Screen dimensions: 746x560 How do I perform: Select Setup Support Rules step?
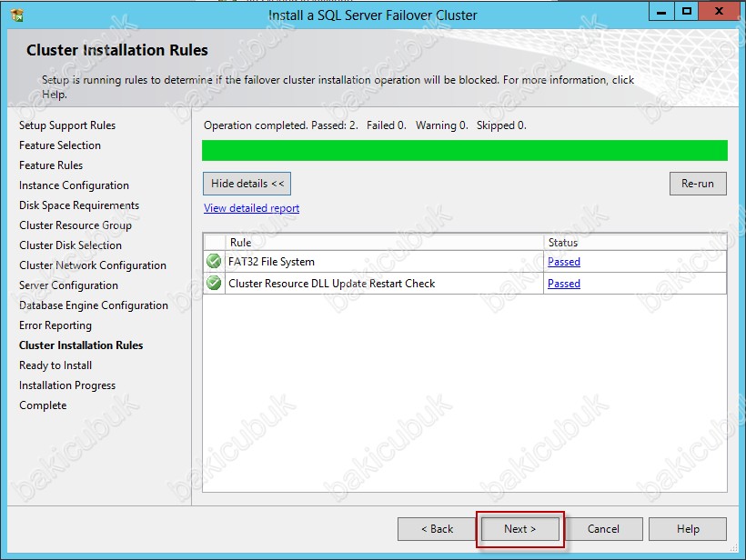(67, 125)
